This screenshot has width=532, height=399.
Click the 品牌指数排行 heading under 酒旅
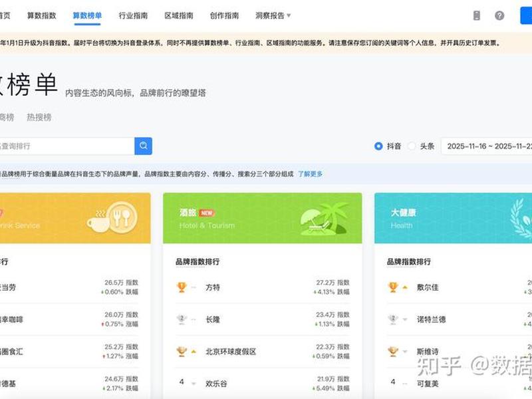[198, 261]
